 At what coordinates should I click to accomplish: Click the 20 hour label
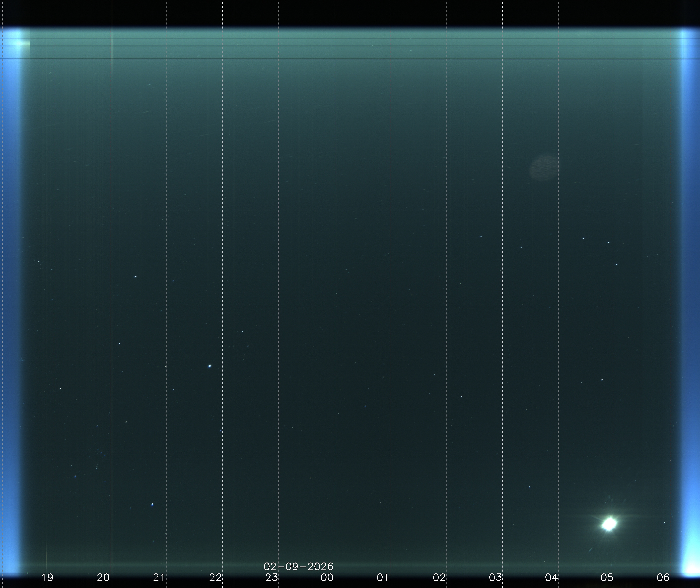103,577
